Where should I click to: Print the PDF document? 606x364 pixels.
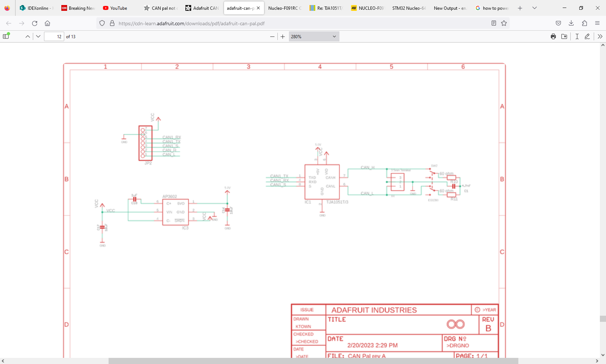[x=553, y=36]
